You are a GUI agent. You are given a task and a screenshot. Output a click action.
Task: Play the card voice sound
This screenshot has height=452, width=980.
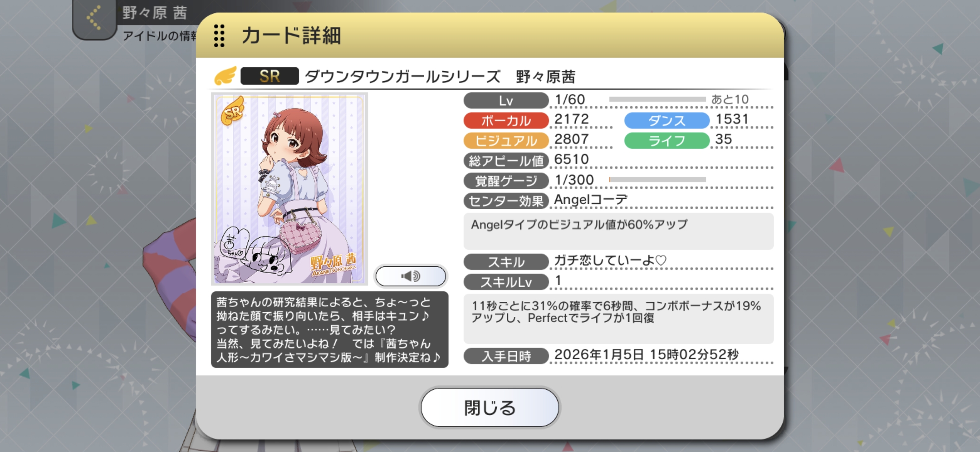click(x=411, y=276)
